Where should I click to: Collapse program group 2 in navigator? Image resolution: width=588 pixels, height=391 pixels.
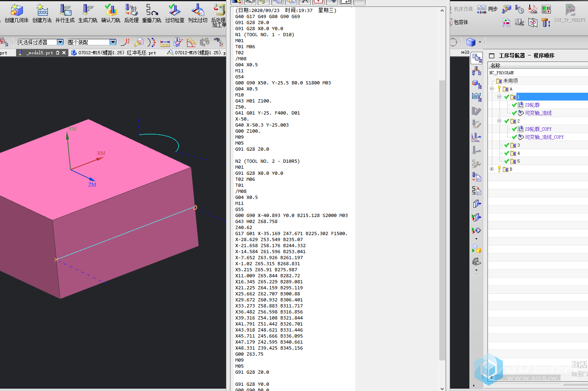[x=499, y=121]
